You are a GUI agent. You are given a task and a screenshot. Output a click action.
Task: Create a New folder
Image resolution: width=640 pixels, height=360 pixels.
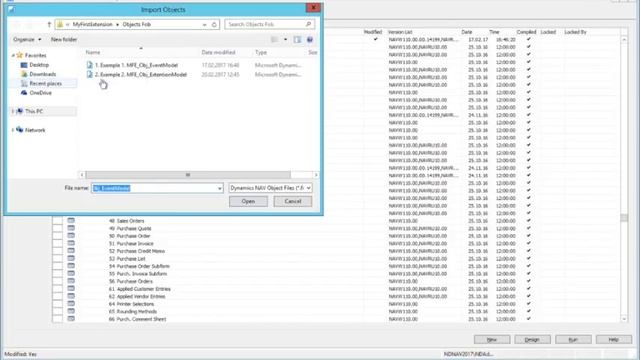(64, 40)
